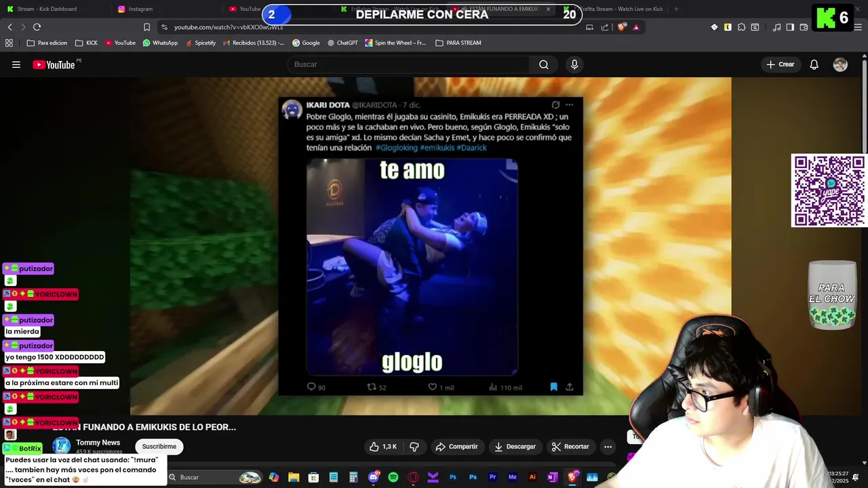
Task: Click the Windows taskbar Buscar search box
Action: (x=214, y=477)
